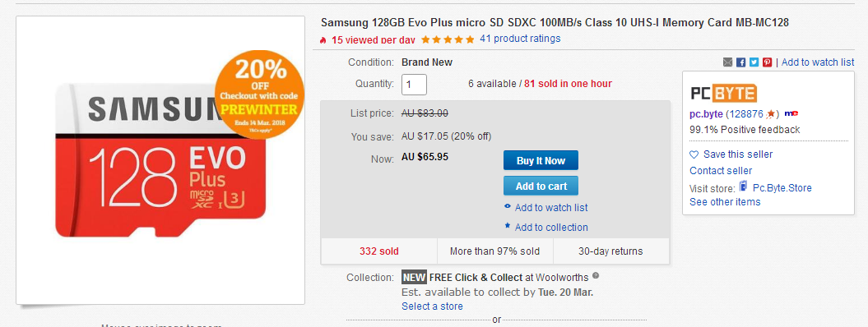Image resolution: width=868 pixels, height=327 pixels.
Task: Click the Click & Collect info icon
Action: (x=595, y=275)
